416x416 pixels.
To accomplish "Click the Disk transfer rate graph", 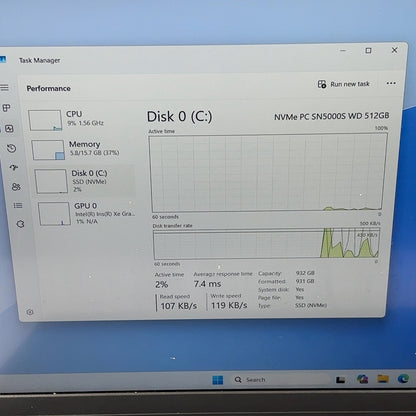I will (x=266, y=244).
